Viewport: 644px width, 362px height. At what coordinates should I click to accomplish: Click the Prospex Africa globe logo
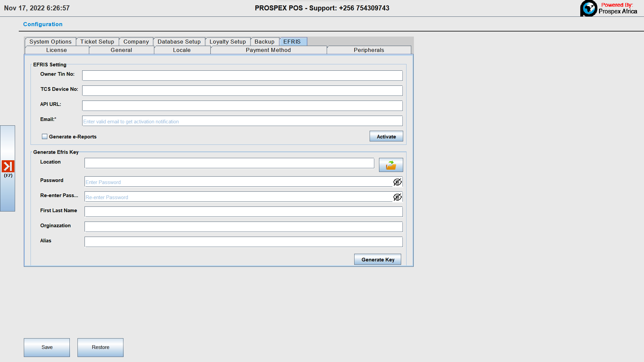589,8
